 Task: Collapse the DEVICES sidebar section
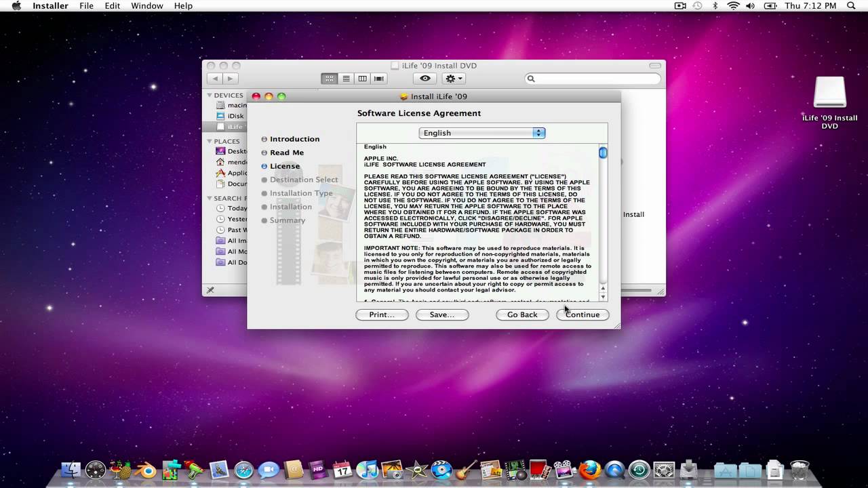pyautogui.click(x=210, y=96)
